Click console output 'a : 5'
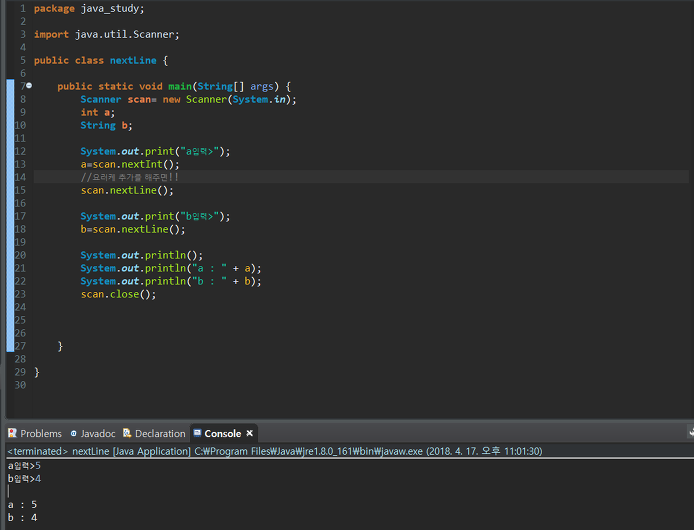The image size is (694, 530). pyautogui.click(x=23, y=505)
